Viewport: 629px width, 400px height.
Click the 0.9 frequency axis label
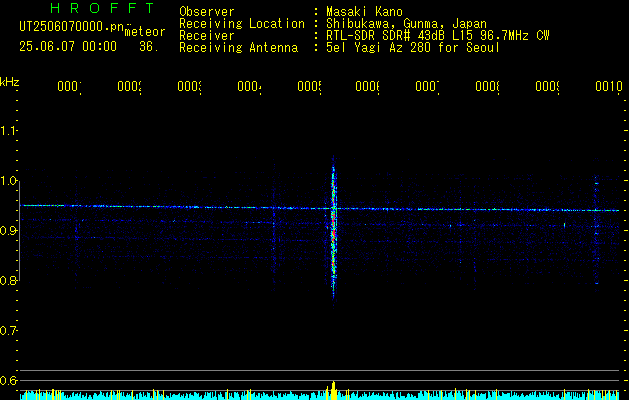[x=8, y=231]
